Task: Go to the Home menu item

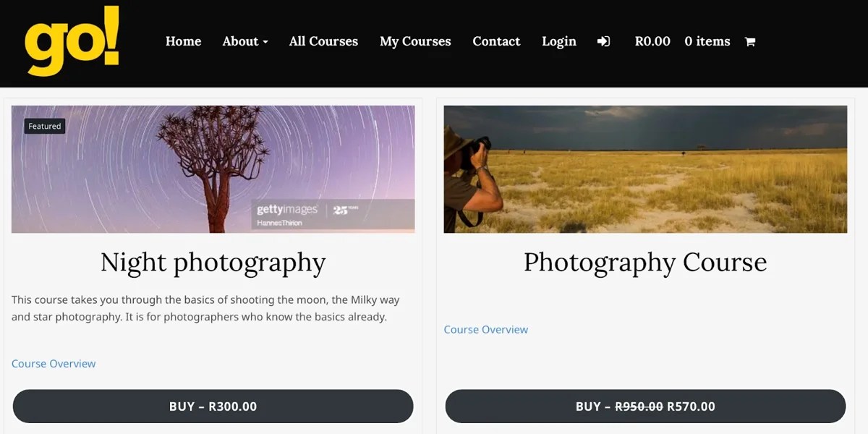Action: click(x=183, y=41)
